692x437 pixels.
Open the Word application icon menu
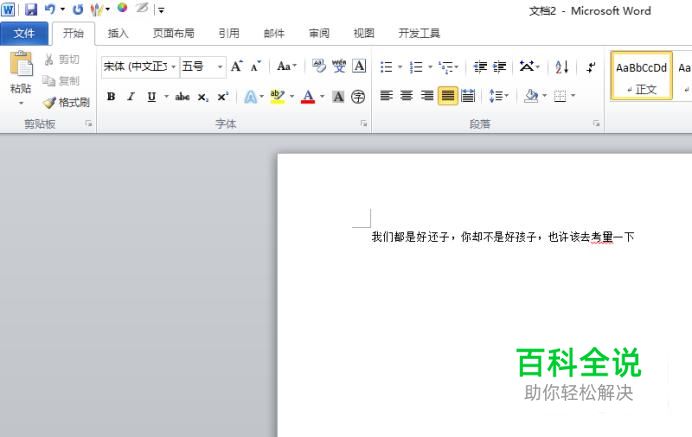(x=8, y=9)
